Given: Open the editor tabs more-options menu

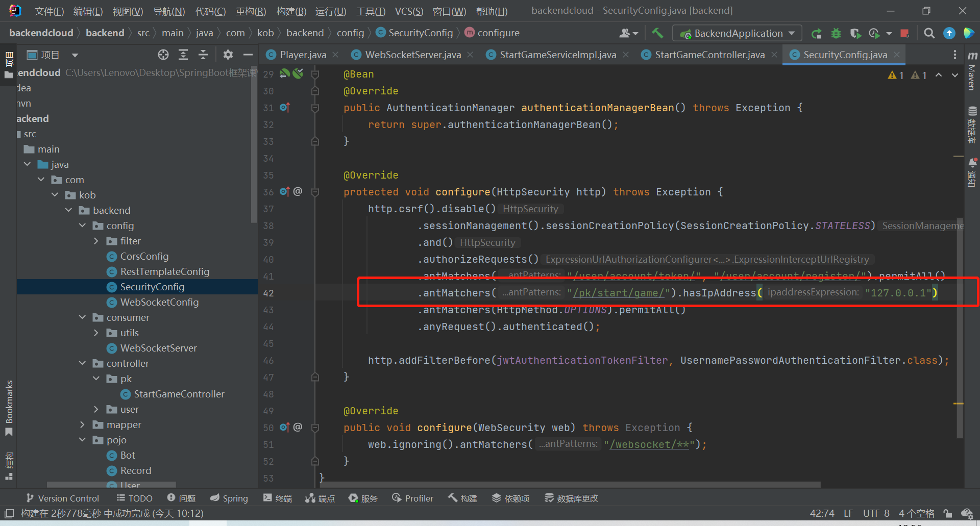Looking at the screenshot, I should coord(955,55).
